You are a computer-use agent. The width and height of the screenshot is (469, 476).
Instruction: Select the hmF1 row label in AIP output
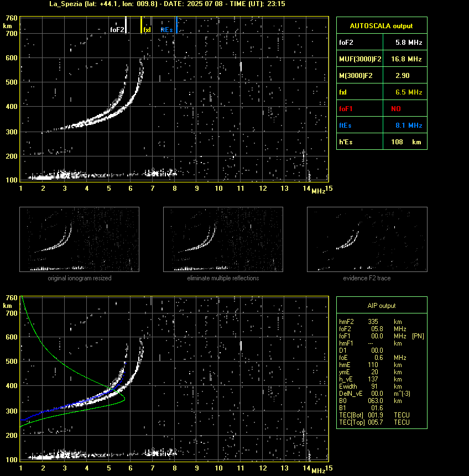346,343
